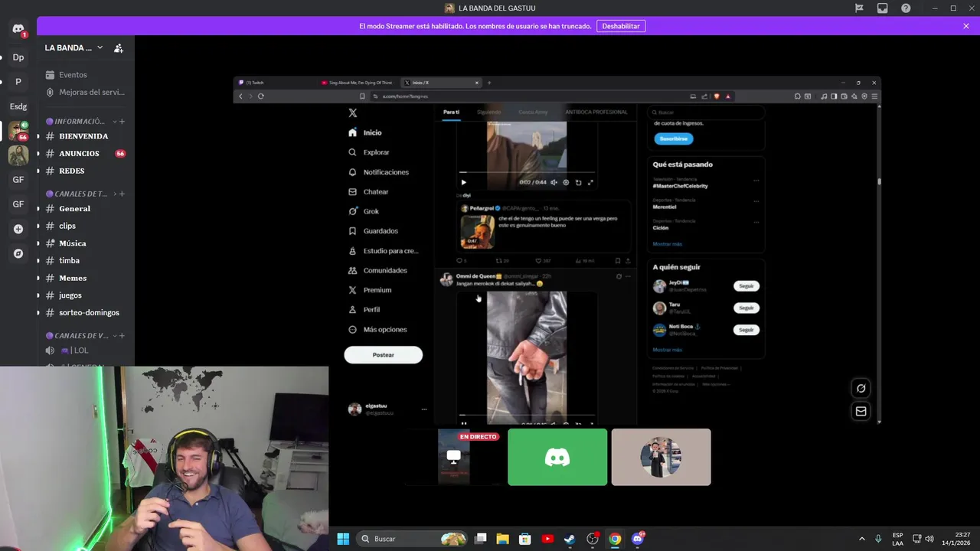Viewport: 980px width, 551px height.
Task: Dismiss the Streamer mode purple banner
Action: (966, 26)
